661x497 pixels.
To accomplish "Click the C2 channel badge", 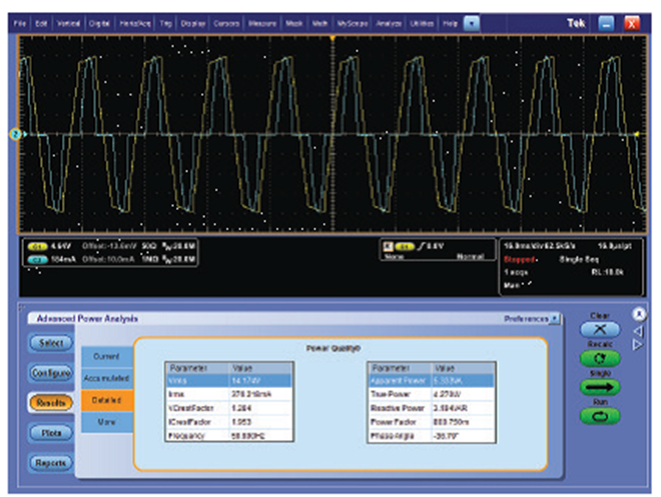I will (37, 258).
